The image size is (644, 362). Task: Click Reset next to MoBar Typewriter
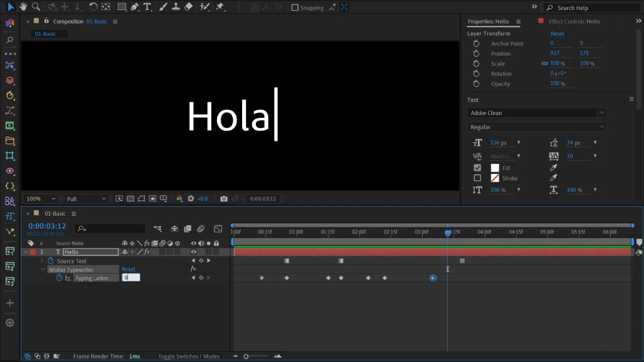[x=128, y=269]
